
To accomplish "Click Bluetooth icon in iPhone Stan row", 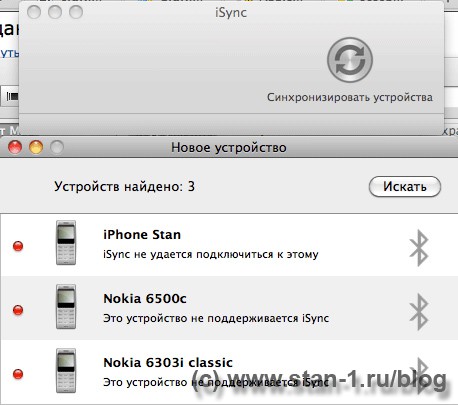I will 419,248.
